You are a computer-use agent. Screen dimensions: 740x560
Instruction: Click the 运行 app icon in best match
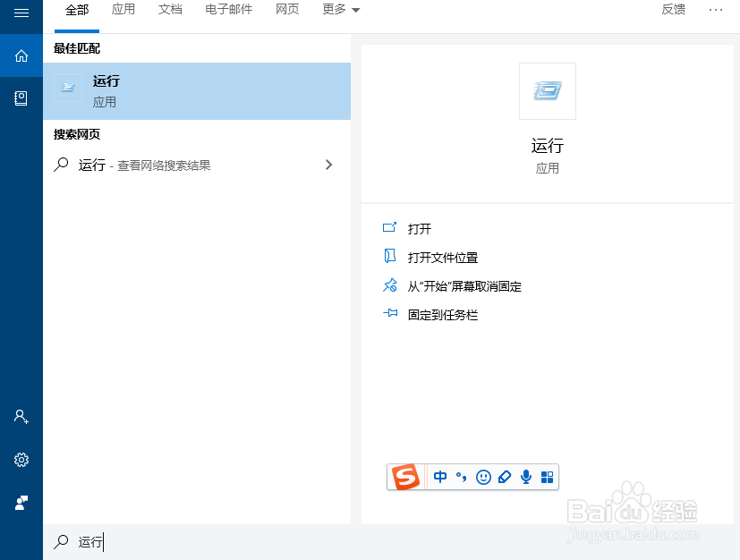tap(68, 88)
